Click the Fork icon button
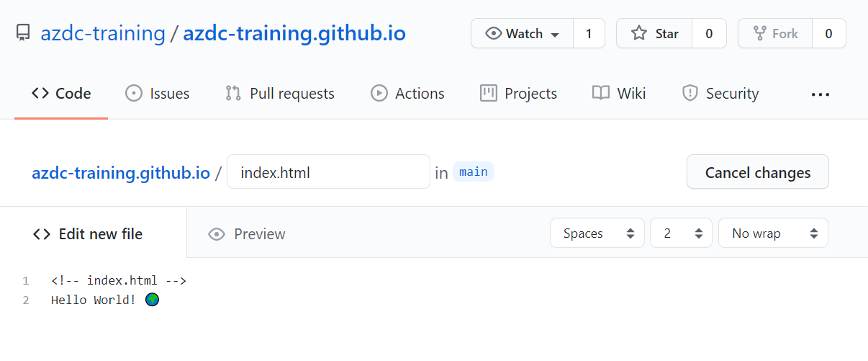This screenshot has width=868, height=361. point(775,33)
